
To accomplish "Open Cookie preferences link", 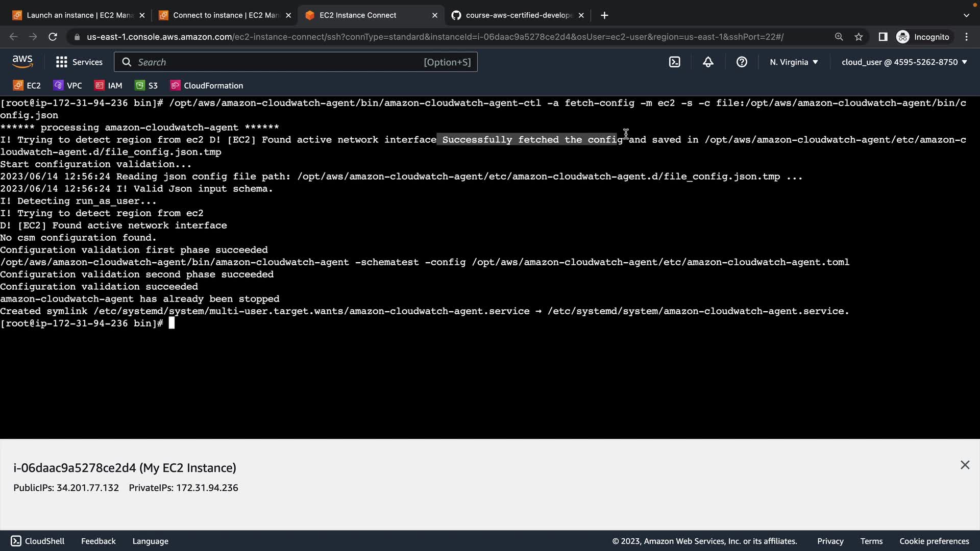I will [x=934, y=541].
